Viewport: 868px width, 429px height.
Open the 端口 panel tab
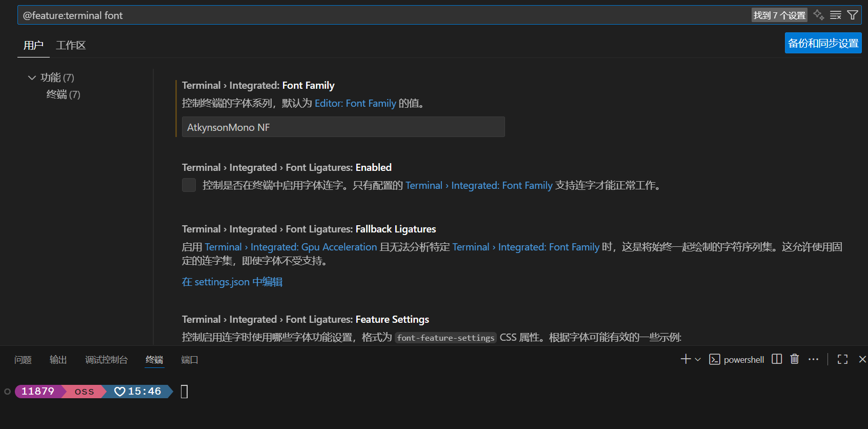click(x=189, y=360)
